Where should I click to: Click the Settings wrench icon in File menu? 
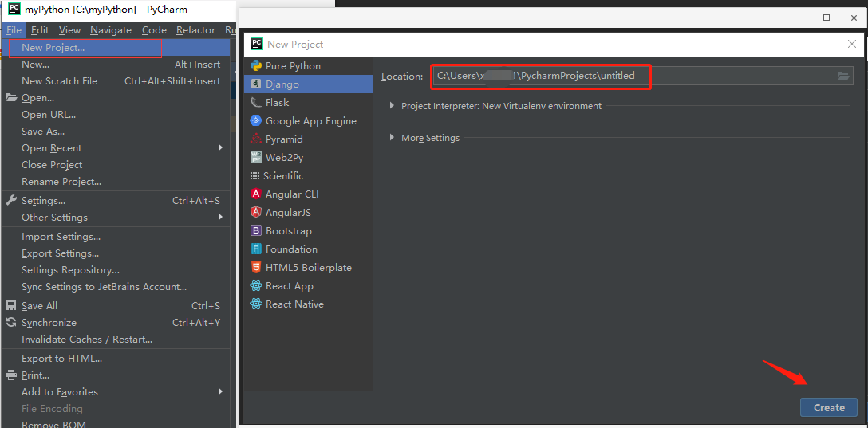pos(12,200)
